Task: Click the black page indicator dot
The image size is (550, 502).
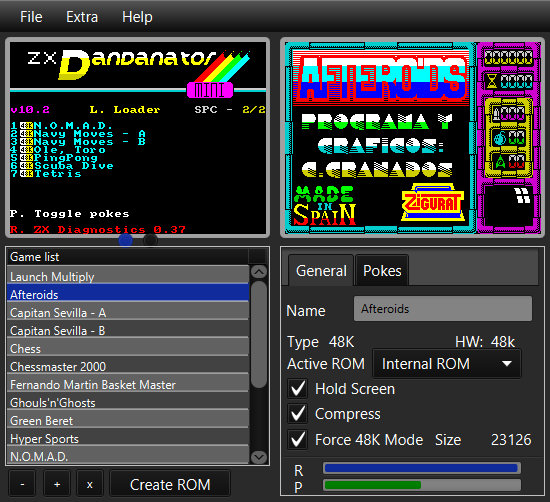Action: [150, 240]
